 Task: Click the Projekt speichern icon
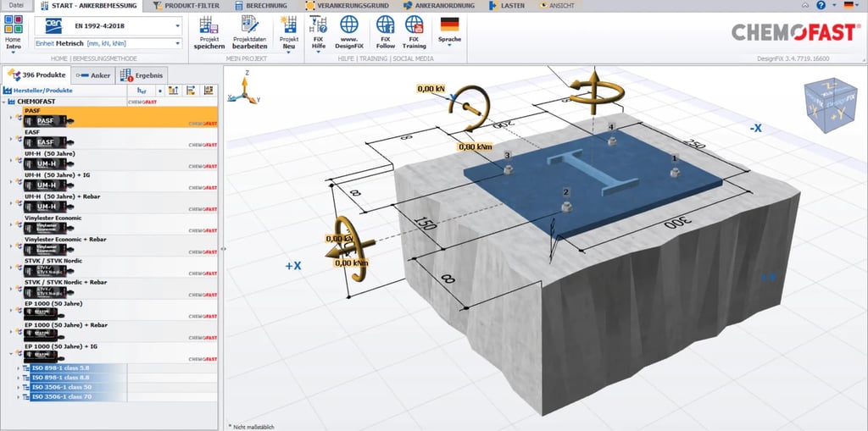[209, 25]
